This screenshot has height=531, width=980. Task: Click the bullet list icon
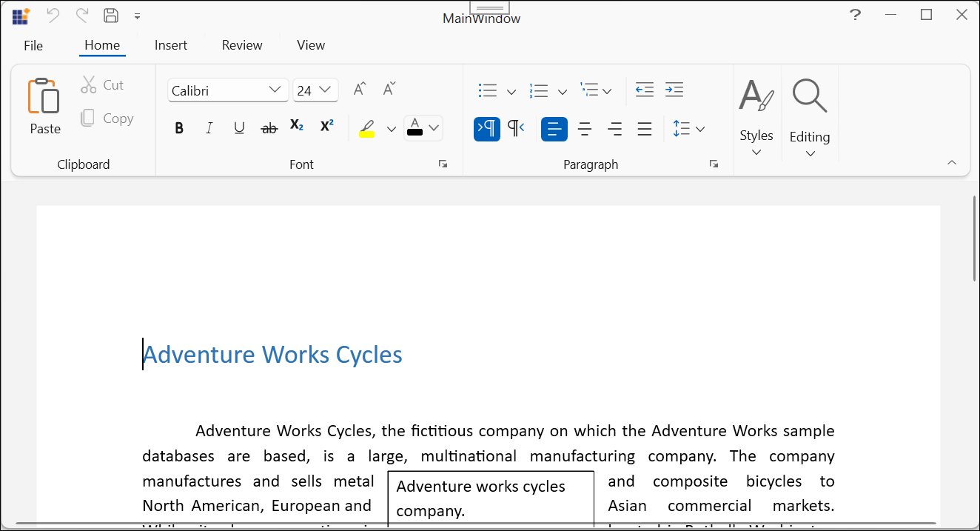[x=488, y=90]
